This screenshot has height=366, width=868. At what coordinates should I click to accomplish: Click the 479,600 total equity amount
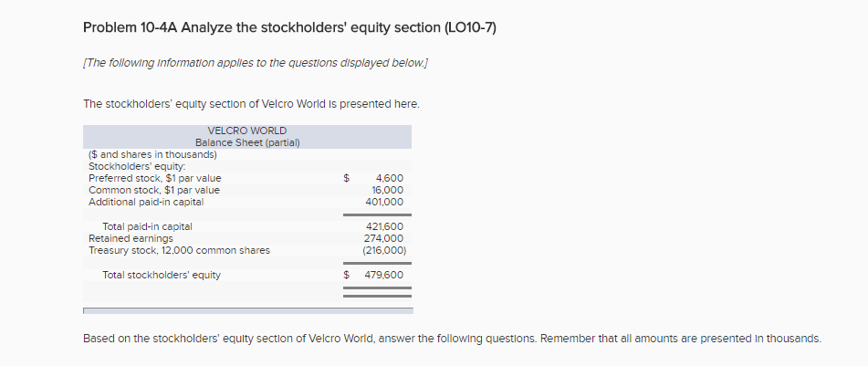click(x=383, y=276)
